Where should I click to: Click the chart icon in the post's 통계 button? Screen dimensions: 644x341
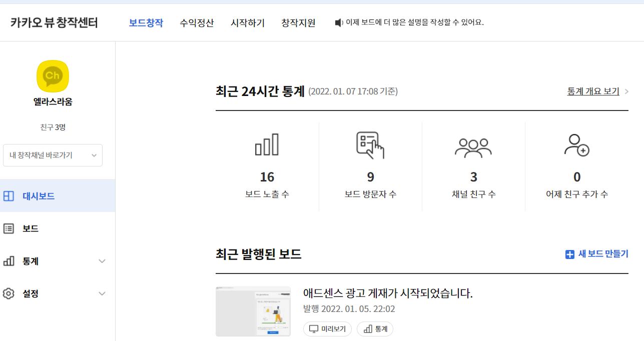pyautogui.click(x=368, y=329)
